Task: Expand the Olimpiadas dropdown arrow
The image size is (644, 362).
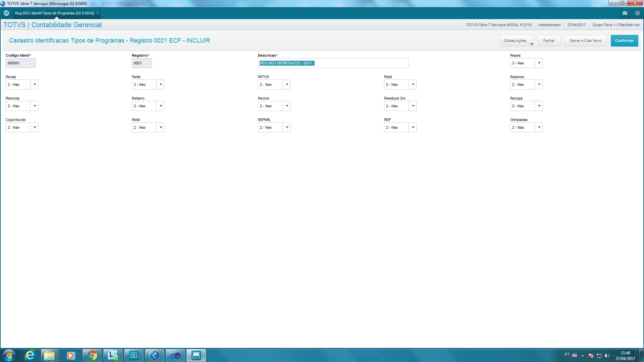Action: [539, 127]
